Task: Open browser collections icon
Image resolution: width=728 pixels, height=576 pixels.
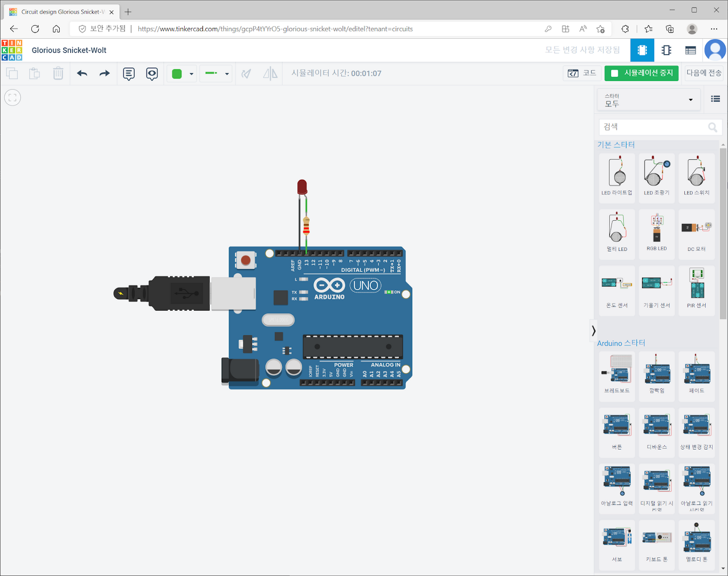Action: 670,28
